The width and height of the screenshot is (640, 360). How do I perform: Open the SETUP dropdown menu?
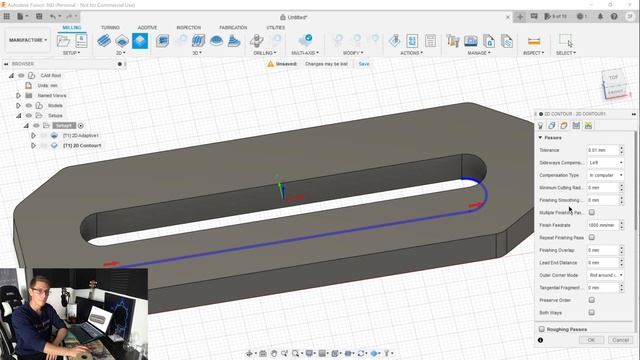point(71,53)
